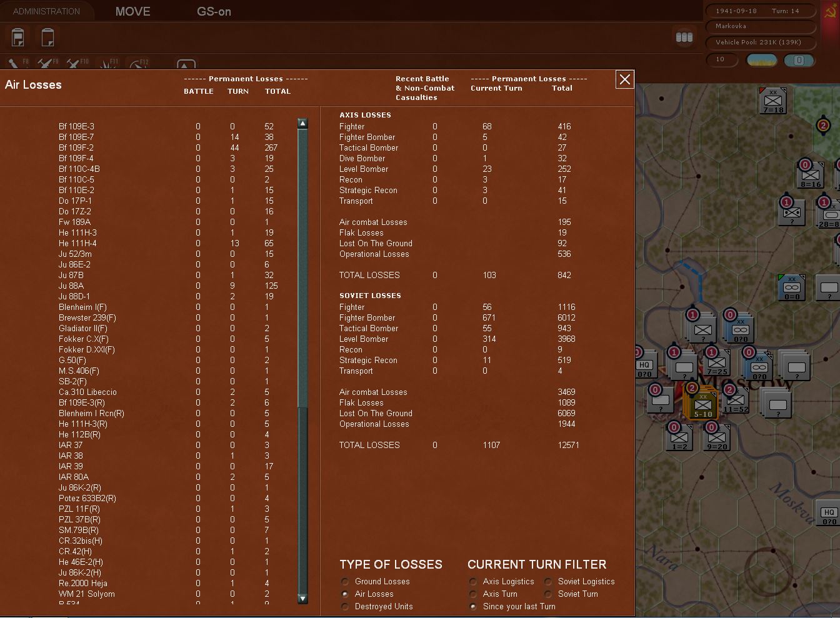840x618 pixels.
Task: Click the aircraft list scroll up arrow
Action: click(302, 123)
